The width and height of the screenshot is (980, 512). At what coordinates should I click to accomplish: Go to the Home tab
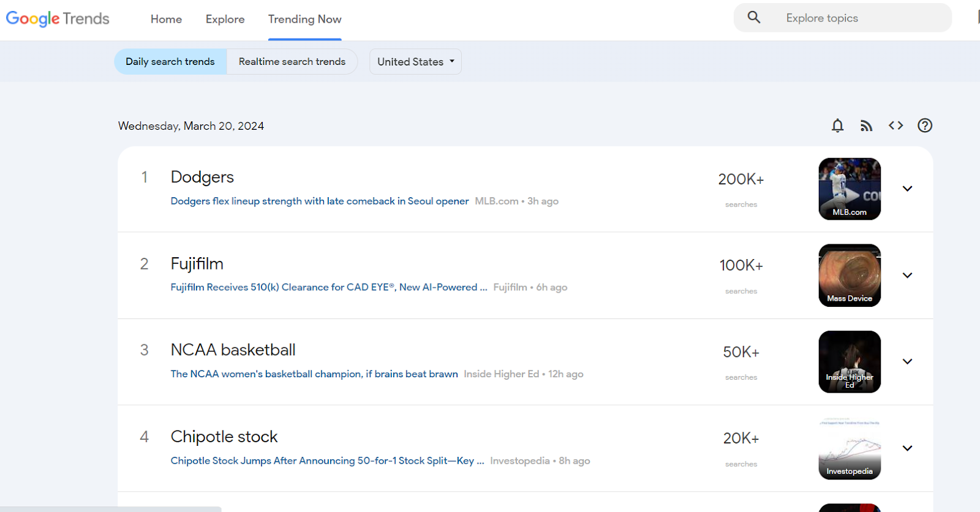click(166, 19)
